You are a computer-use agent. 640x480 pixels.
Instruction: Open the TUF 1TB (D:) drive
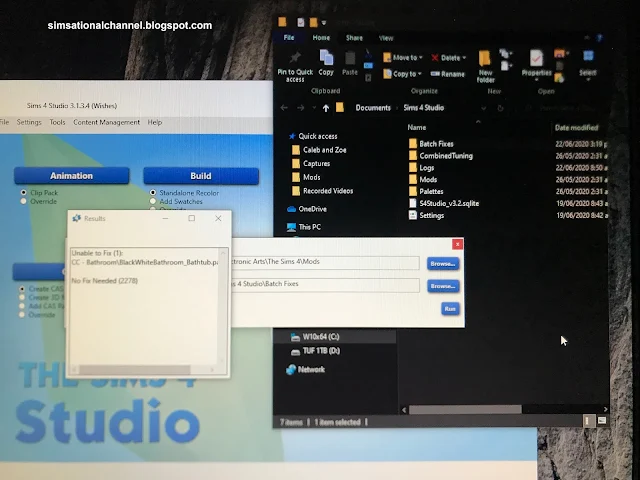(x=315, y=351)
